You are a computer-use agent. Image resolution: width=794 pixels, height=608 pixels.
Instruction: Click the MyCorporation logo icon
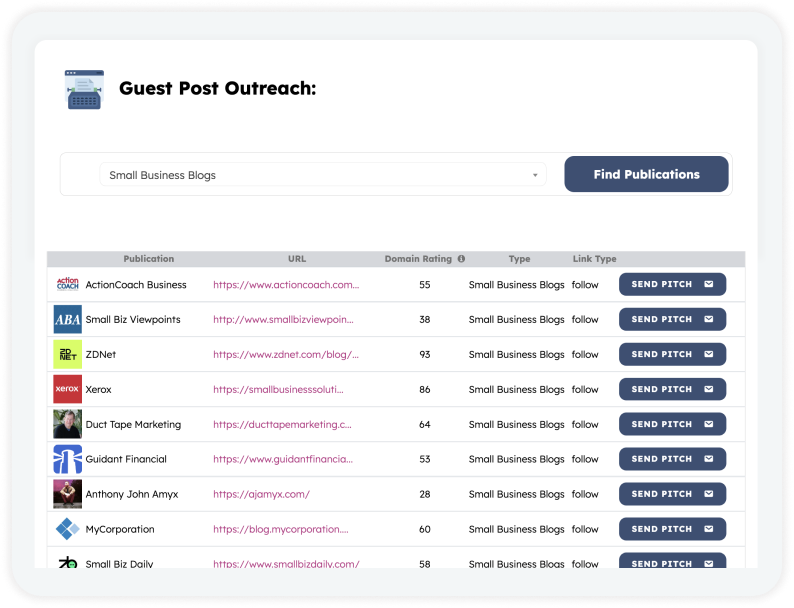(x=67, y=529)
